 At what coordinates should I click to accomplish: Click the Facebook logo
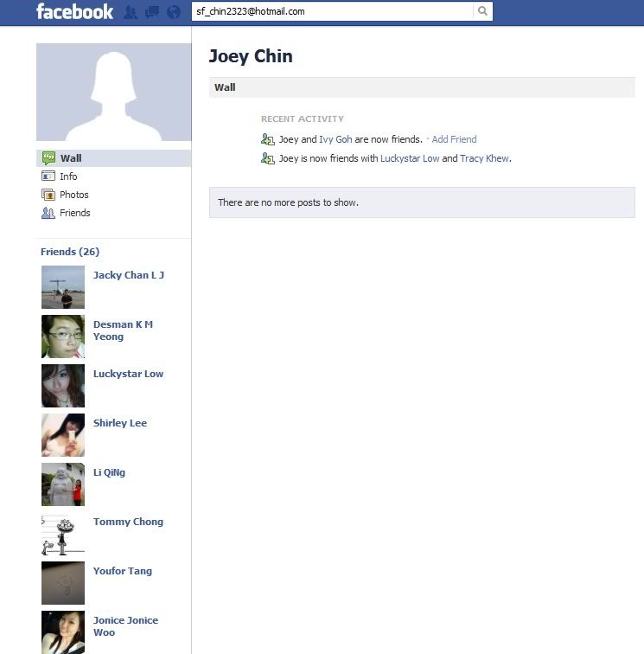pyautogui.click(x=75, y=12)
